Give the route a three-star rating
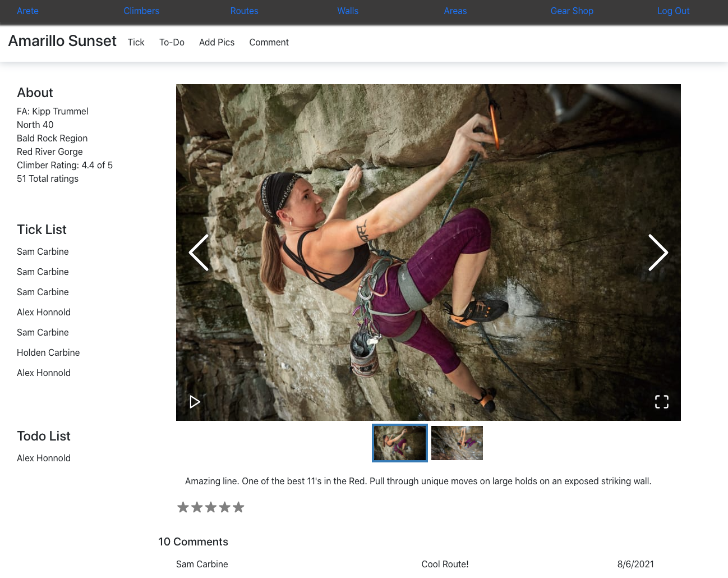This screenshot has height=578, width=728. 211,507
